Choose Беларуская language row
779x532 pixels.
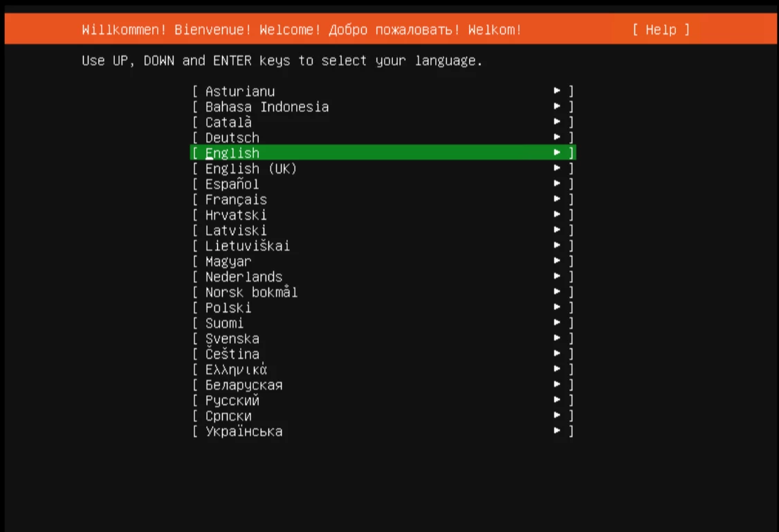383,385
